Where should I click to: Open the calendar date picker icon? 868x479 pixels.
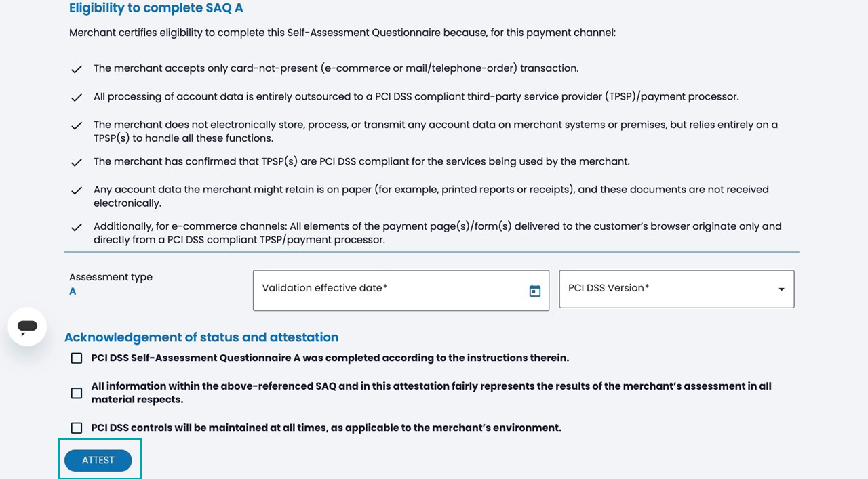click(535, 291)
